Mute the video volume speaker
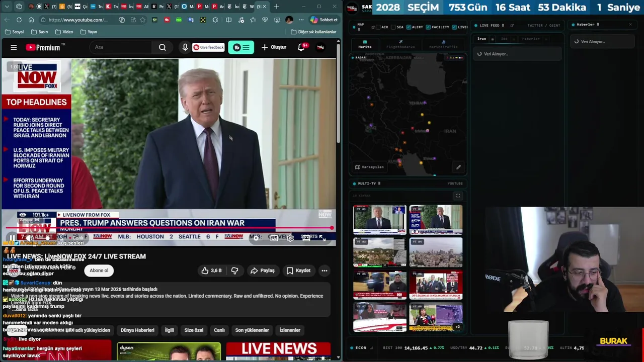This screenshot has width=644, height=362. coord(30,238)
